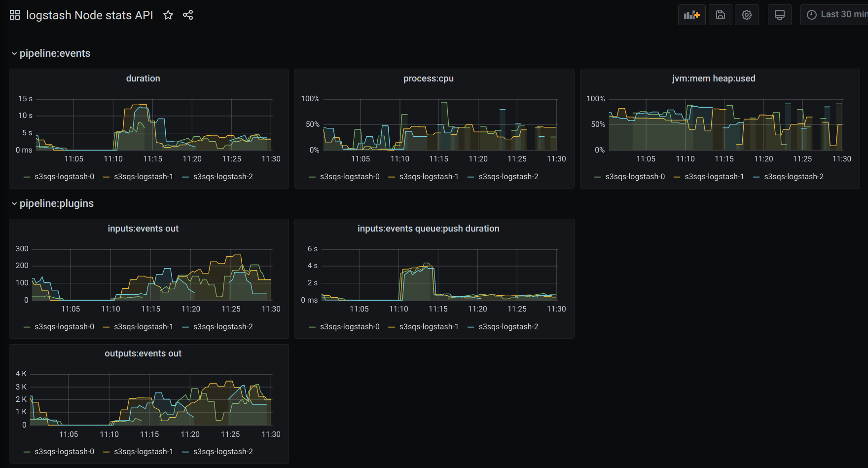Click the 6 s axis label in queue:push panel
This screenshot has height=468, width=868.
tap(313, 249)
